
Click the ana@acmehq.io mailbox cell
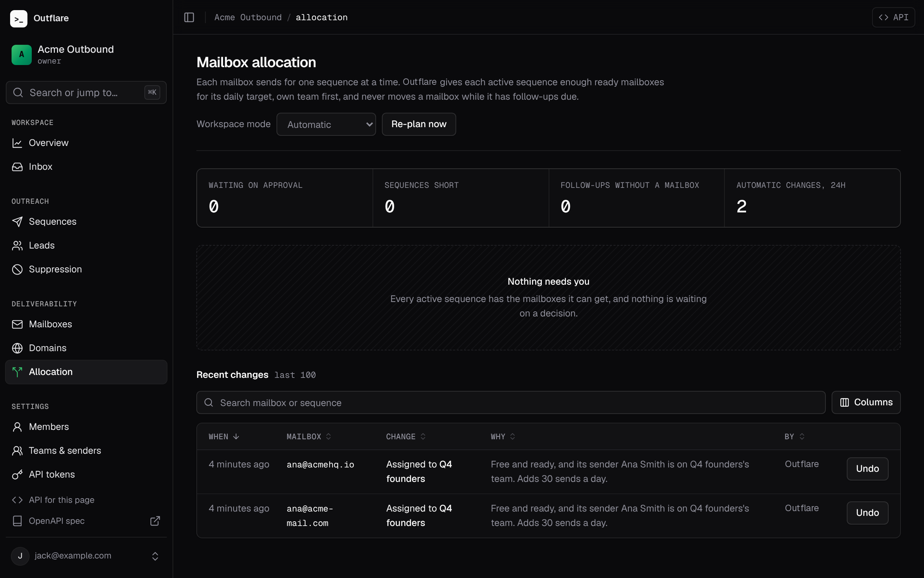[x=321, y=465]
